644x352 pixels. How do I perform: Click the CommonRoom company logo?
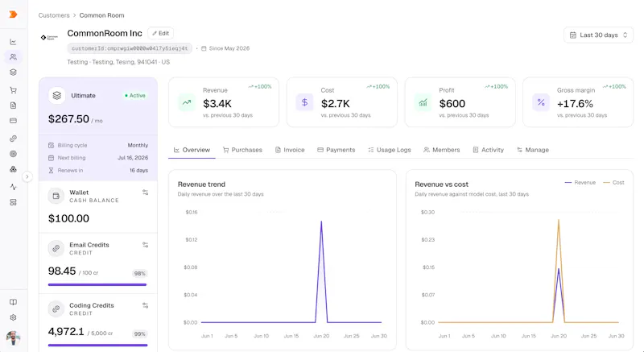49,37
